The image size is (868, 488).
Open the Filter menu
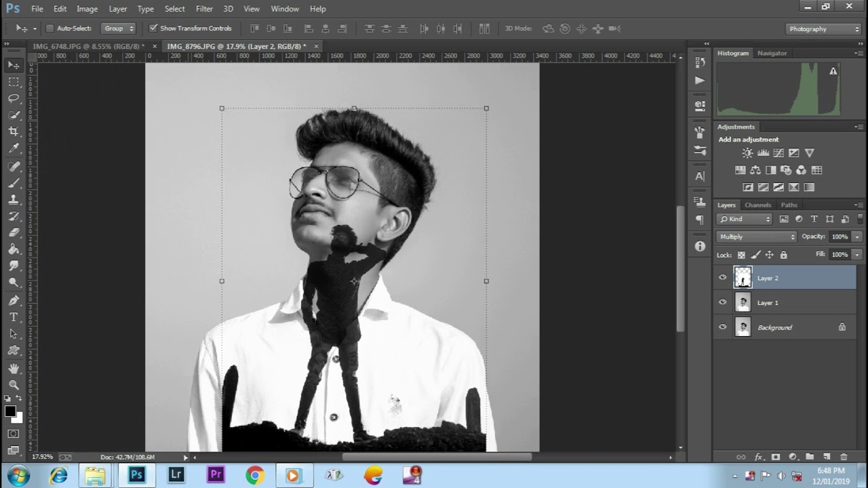click(204, 9)
